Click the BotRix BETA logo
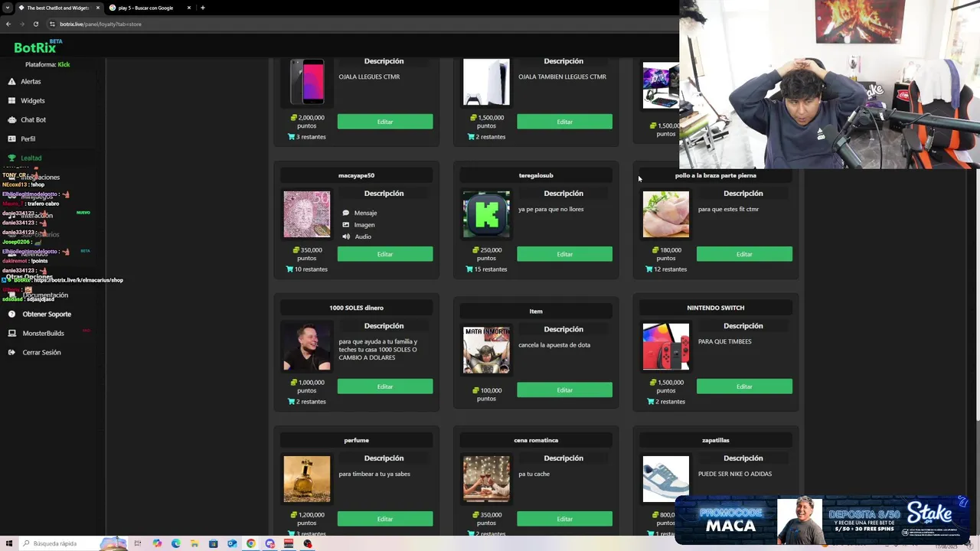 38,47
